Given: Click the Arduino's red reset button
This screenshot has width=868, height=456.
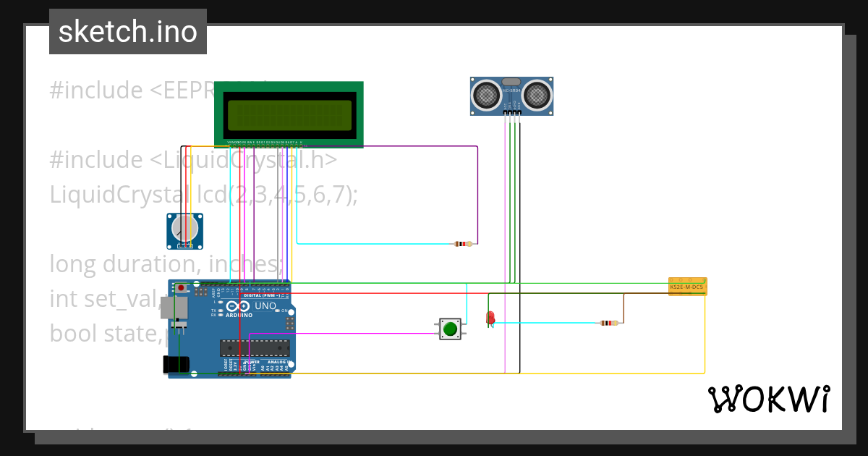Looking at the screenshot, I should (x=181, y=287).
